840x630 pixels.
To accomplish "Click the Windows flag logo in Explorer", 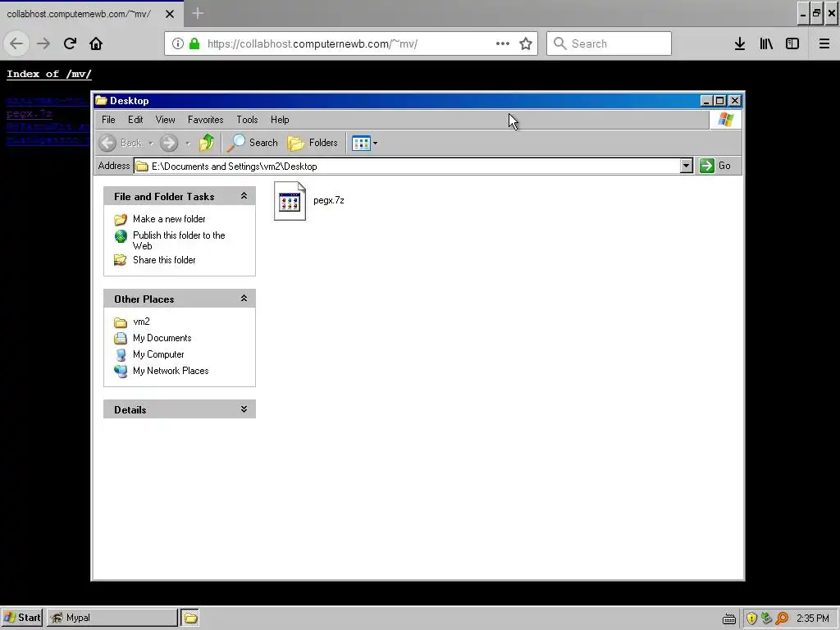I will coord(725,120).
